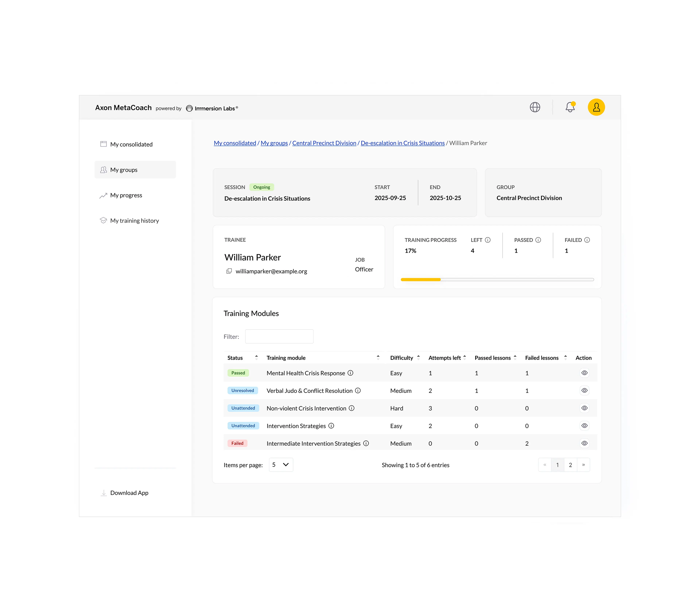Open My progress in the sidebar
Image resolution: width=700 pixels, height=612 pixels.
point(126,195)
